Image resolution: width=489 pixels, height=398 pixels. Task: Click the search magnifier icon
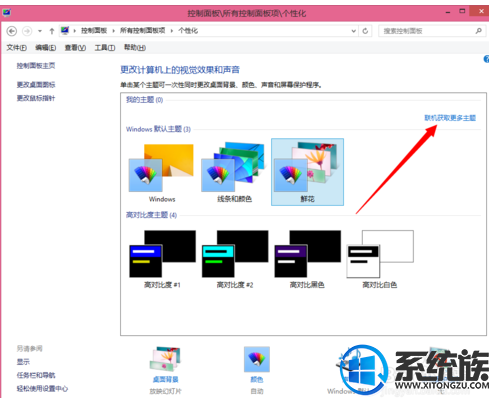[479, 31]
